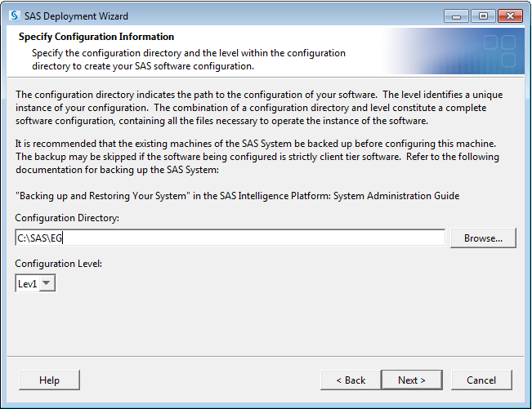Viewport: 532px width, 409px height.
Task: Open Help for this wizard page
Action: 49,380
